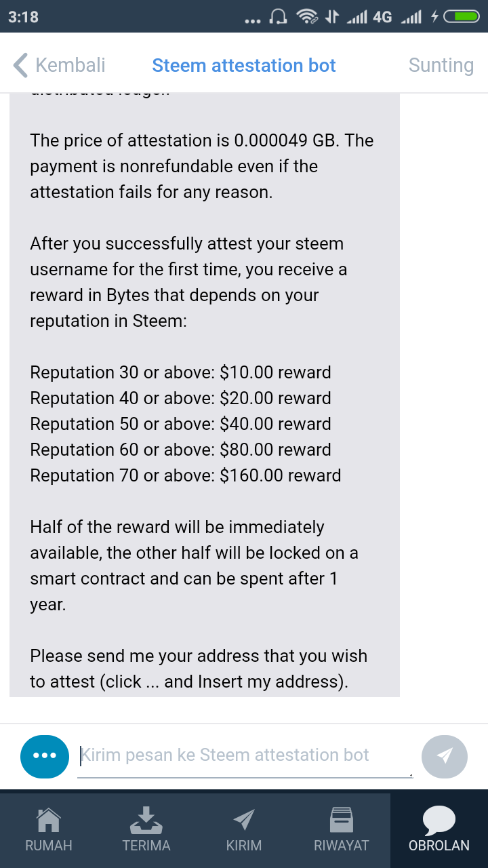This screenshot has width=488, height=868.
Task: Tap Sunting to edit the chat
Action: pyautogui.click(x=441, y=66)
